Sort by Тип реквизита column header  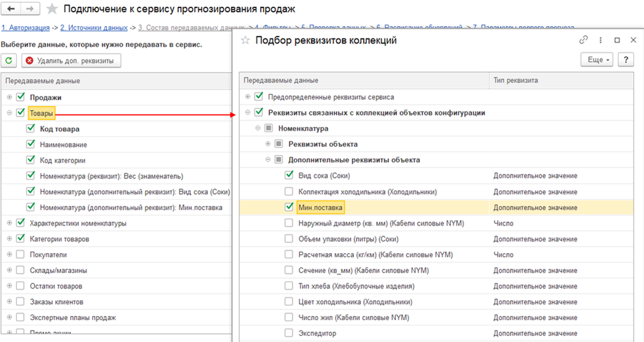click(x=515, y=81)
